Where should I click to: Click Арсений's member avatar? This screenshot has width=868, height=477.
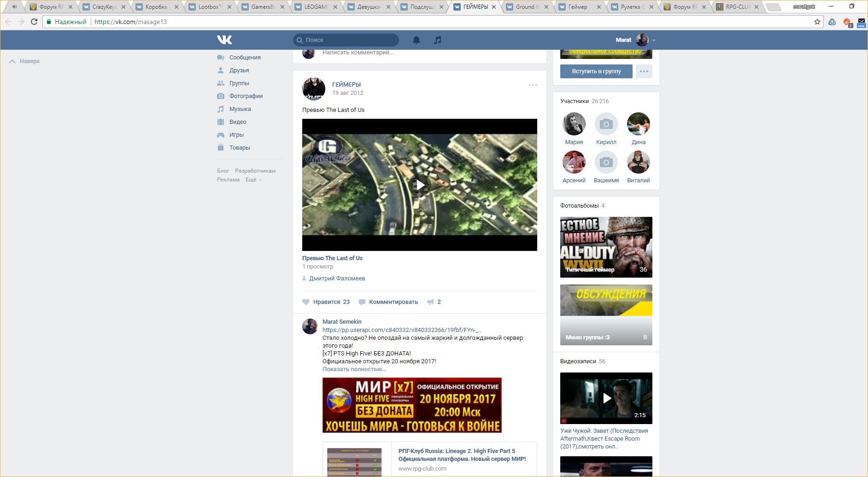[x=574, y=162]
